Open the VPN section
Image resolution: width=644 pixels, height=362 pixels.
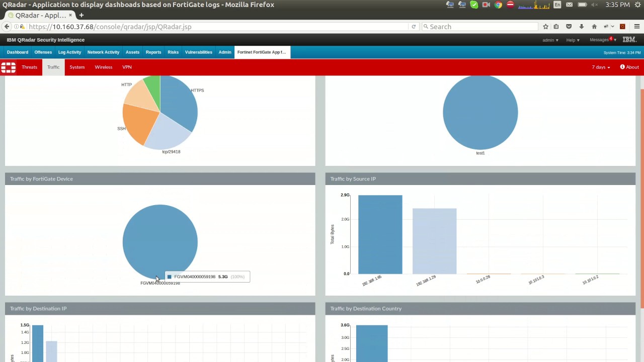[127, 67]
